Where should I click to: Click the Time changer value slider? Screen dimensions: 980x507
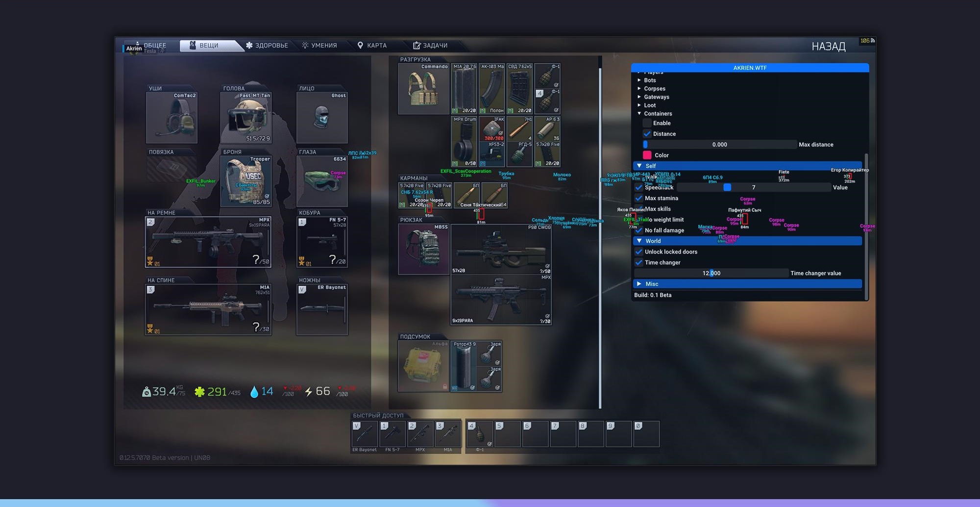pyautogui.click(x=711, y=273)
